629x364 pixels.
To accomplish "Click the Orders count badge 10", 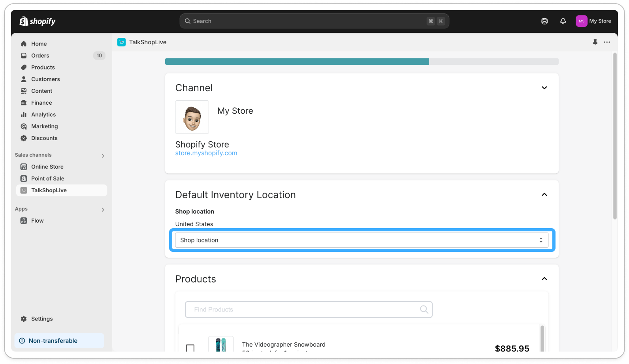I will point(99,56).
